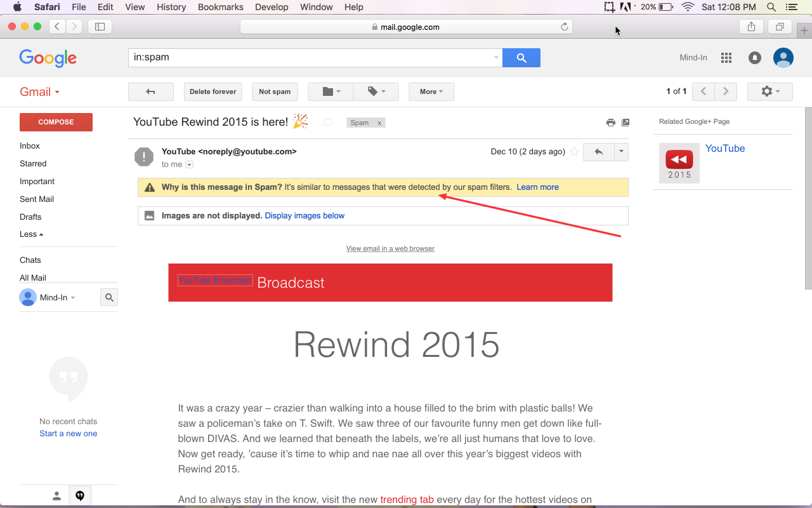Run the in:spam search with the magnifier button

521,57
